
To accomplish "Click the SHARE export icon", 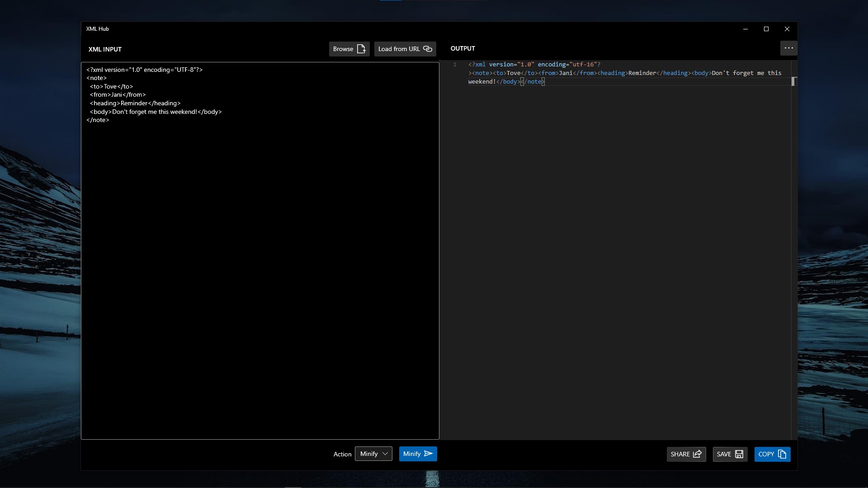I will [697, 454].
